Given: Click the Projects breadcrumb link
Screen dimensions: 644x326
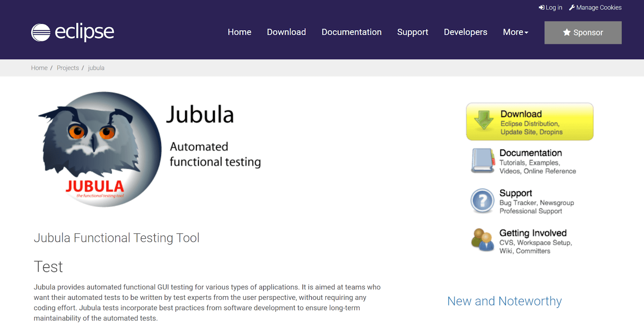Looking at the screenshot, I should [68, 68].
